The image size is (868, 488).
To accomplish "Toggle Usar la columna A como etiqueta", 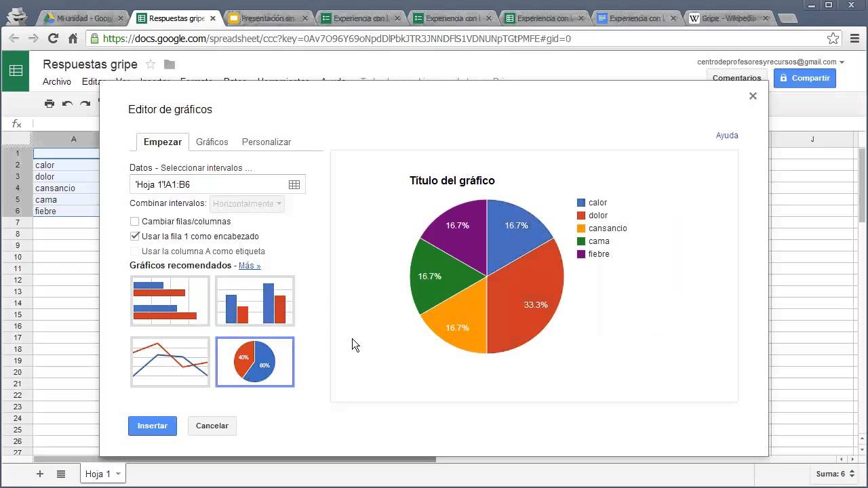I will click(x=134, y=251).
